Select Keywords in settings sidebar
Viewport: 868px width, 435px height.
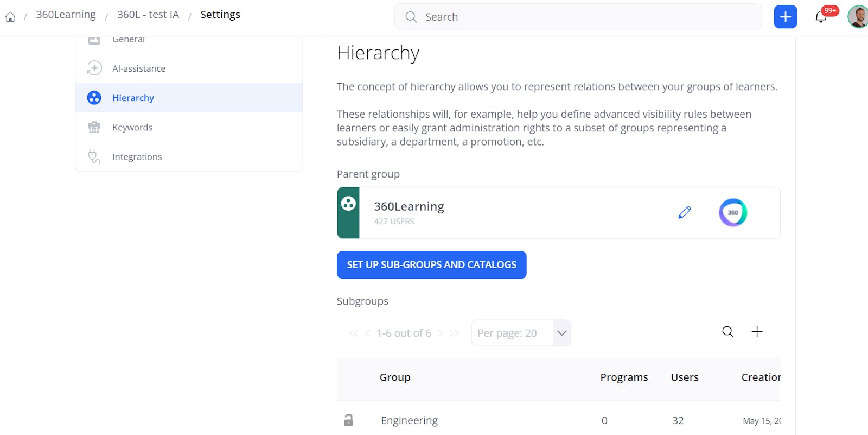[x=132, y=127]
